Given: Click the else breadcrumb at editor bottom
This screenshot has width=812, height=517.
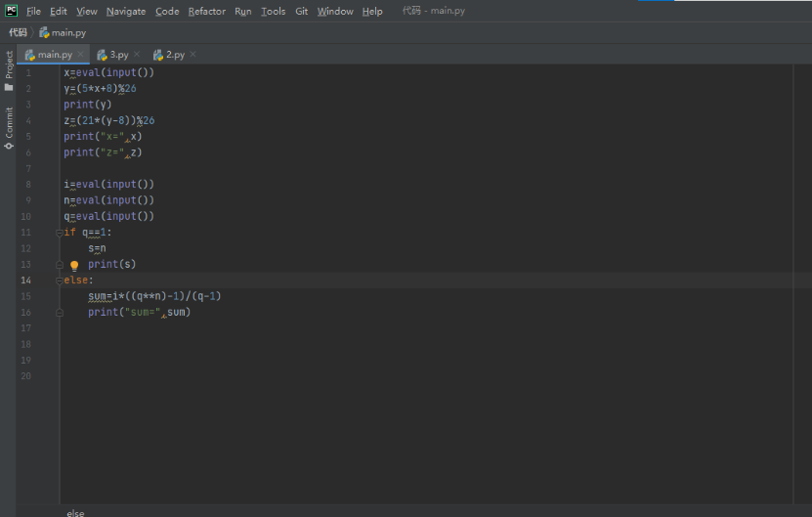Looking at the screenshot, I should click(x=75, y=513).
